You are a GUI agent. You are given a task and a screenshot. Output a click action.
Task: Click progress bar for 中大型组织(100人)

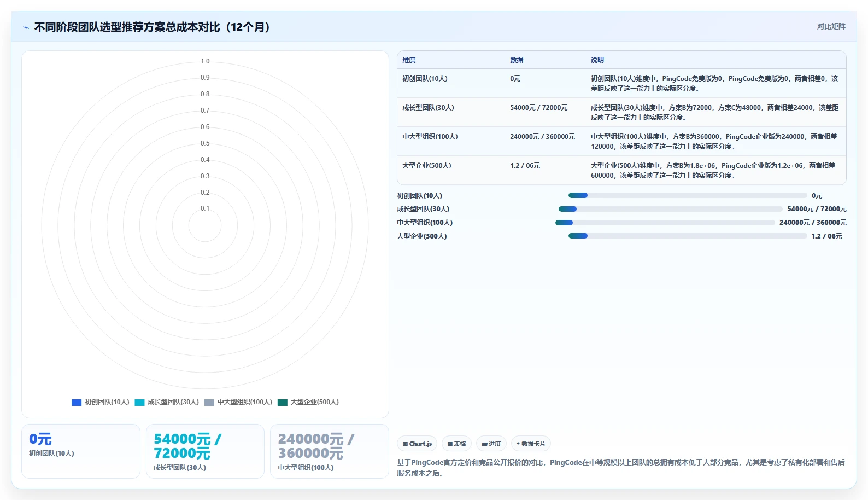tap(665, 223)
